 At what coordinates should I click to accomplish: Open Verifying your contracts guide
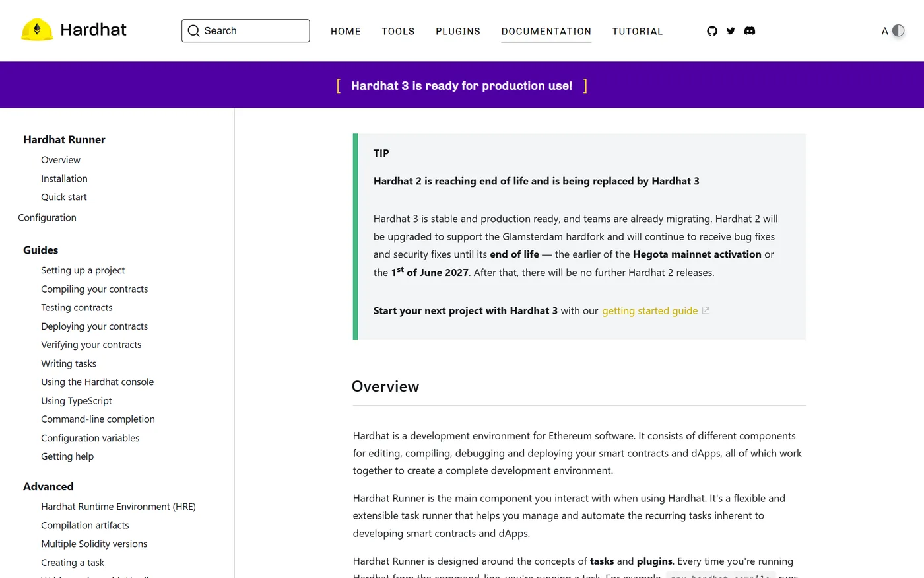click(91, 345)
